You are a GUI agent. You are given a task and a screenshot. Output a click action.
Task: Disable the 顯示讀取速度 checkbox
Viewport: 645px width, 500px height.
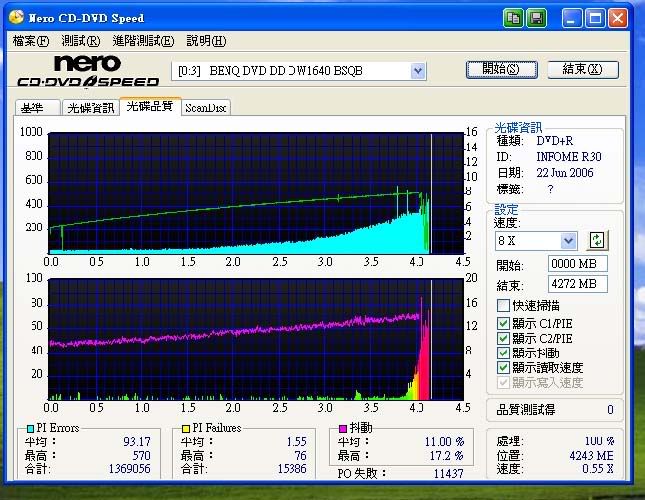(x=504, y=368)
